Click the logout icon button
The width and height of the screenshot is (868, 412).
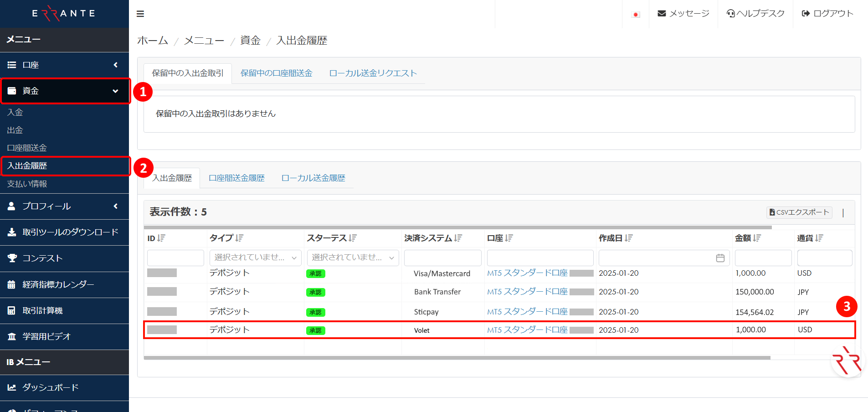(x=806, y=14)
